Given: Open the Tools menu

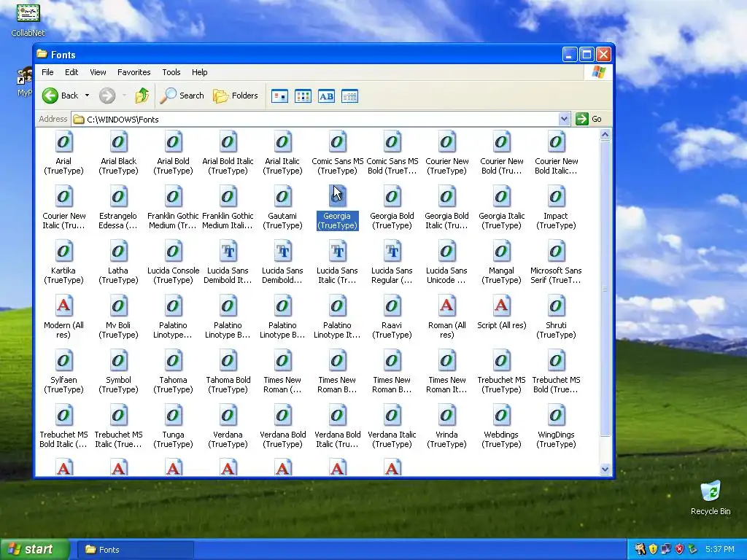Looking at the screenshot, I should [x=171, y=72].
